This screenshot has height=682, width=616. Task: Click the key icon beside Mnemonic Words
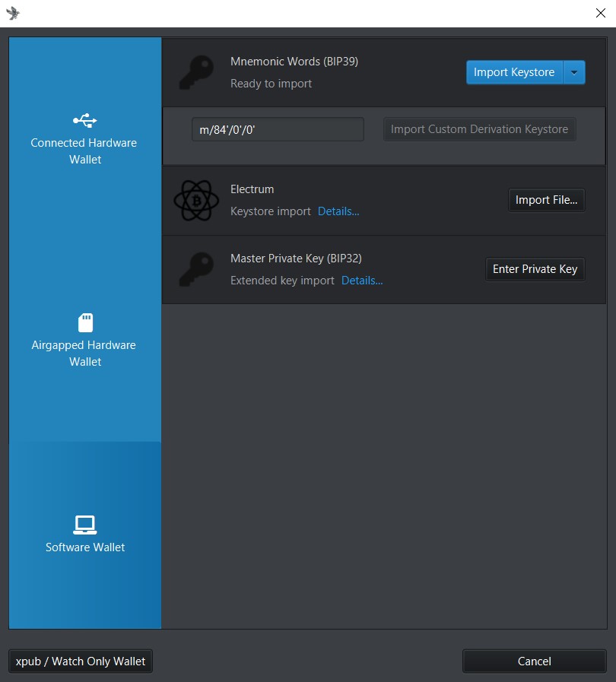pyautogui.click(x=196, y=72)
